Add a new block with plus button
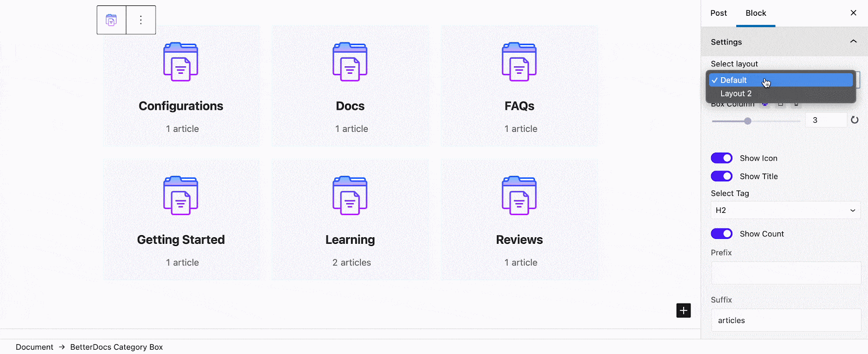 coord(684,311)
